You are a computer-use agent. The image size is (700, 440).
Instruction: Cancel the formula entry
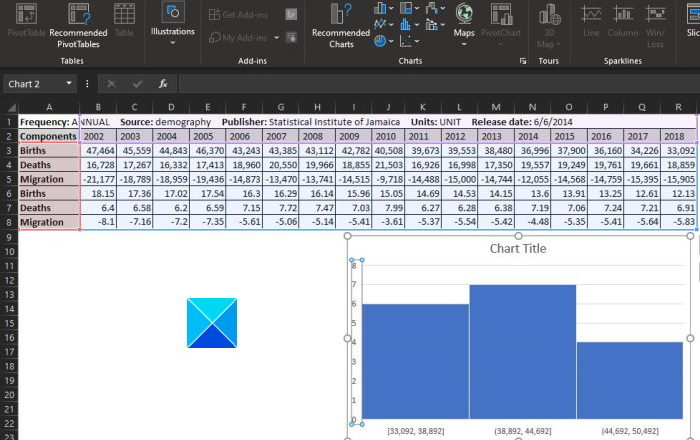112,83
